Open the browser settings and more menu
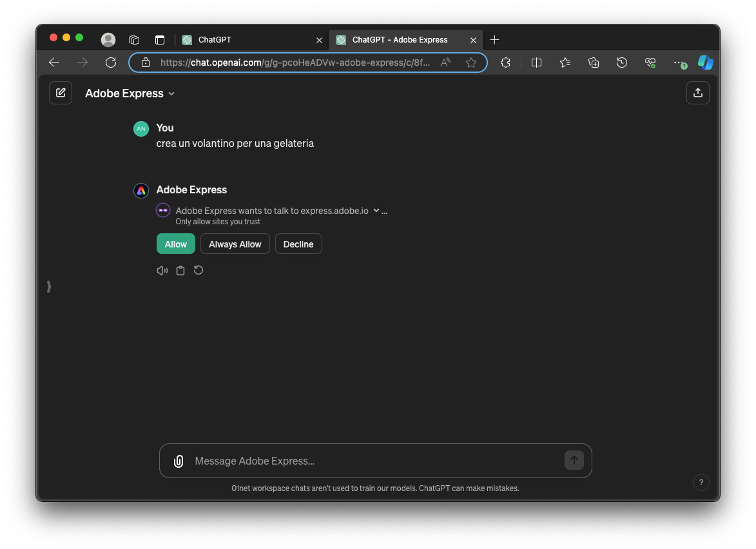The width and height of the screenshot is (756, 549). (x=679, y=63)
